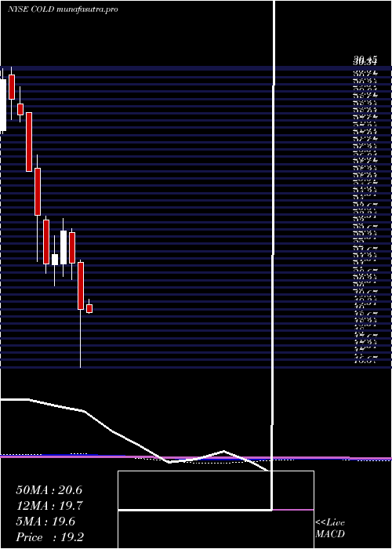Select the 50MA : 20.6 value
This screenshot has height=549, width=392.
[49, 490]
